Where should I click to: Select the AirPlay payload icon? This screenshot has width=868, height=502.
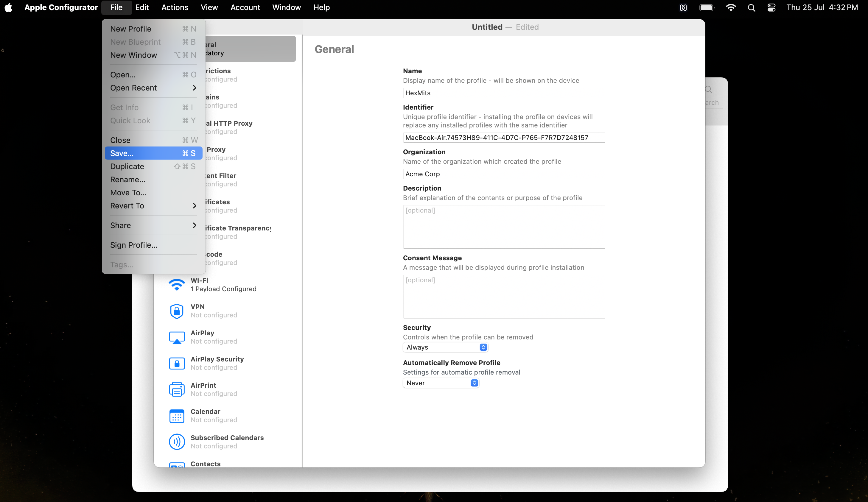coord(177,337)
